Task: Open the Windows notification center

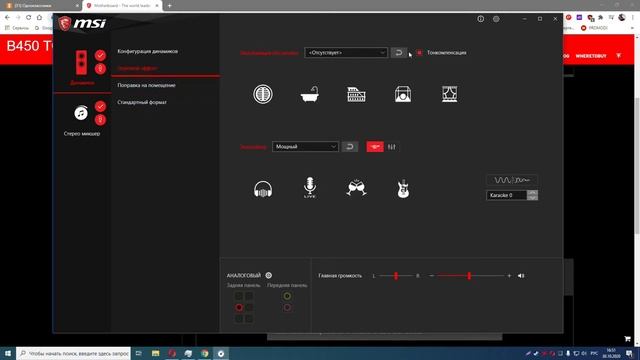Action: 629,353
